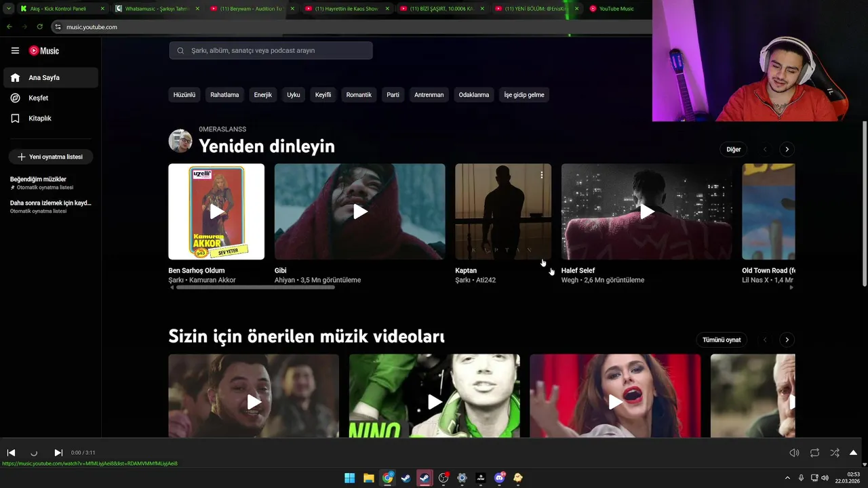Image resolution: width=868 pixels, height=488 pixels.
Task: Play the NINO recommended video thumbnail
Action: (x=434, y=396)
